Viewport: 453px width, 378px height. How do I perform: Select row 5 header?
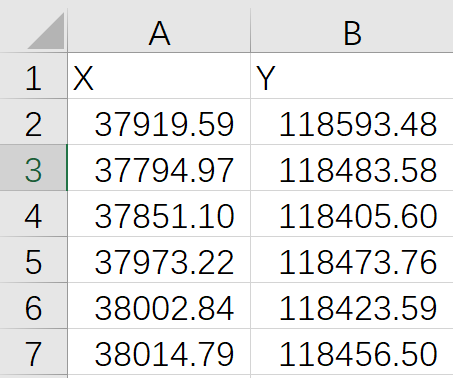pos(33,260)
